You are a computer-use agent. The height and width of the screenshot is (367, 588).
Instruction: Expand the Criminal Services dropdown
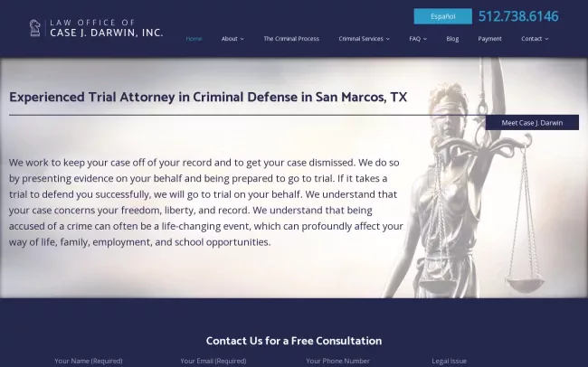click(364, 39)
